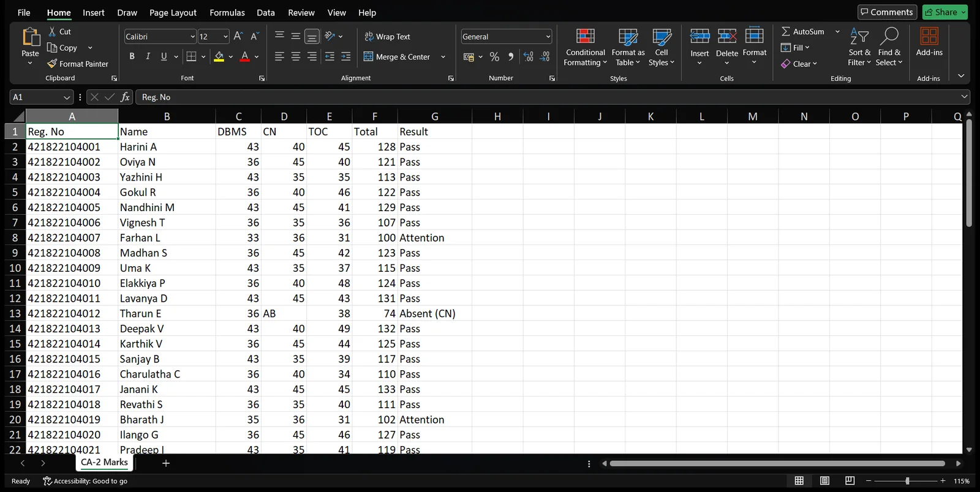Toggle italic formatting
The width and height of the screenshot is (980, 492).
click(x=148, y=56)
